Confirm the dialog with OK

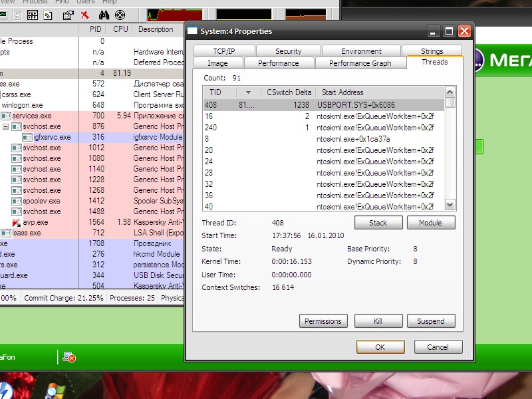pos(380,346)
